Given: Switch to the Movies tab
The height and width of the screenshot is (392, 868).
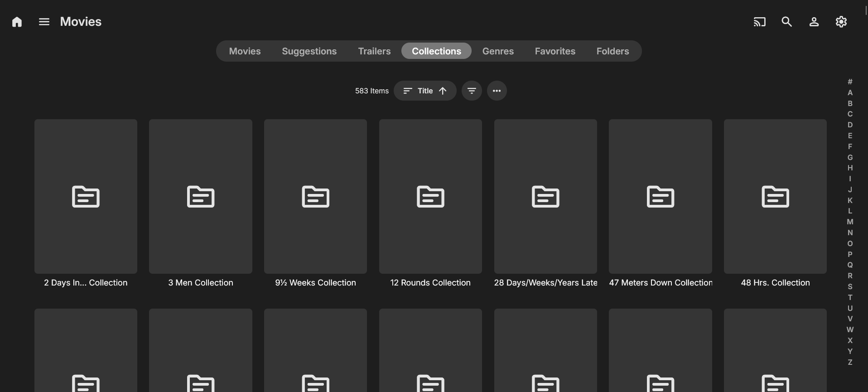Looking at the screenshot, I should (245, 51).
